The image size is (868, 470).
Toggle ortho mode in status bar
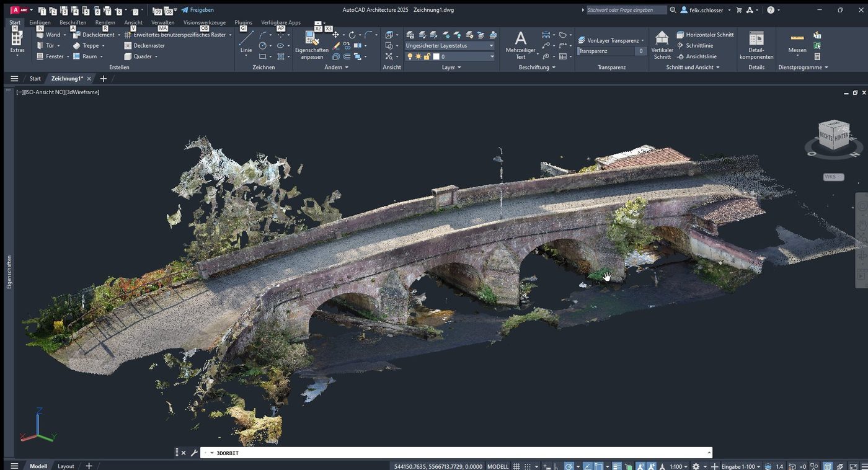(556, 466)
